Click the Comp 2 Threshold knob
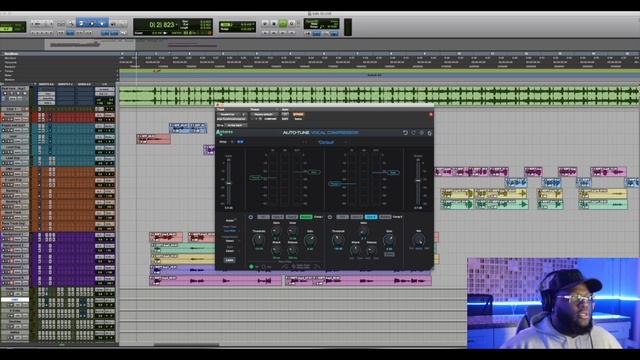640x360 pixels. pos(338,240)
